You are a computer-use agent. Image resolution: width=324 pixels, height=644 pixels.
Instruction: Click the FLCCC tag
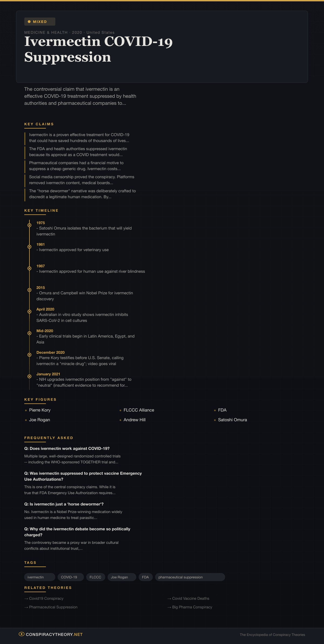click(x=95, y=577)
